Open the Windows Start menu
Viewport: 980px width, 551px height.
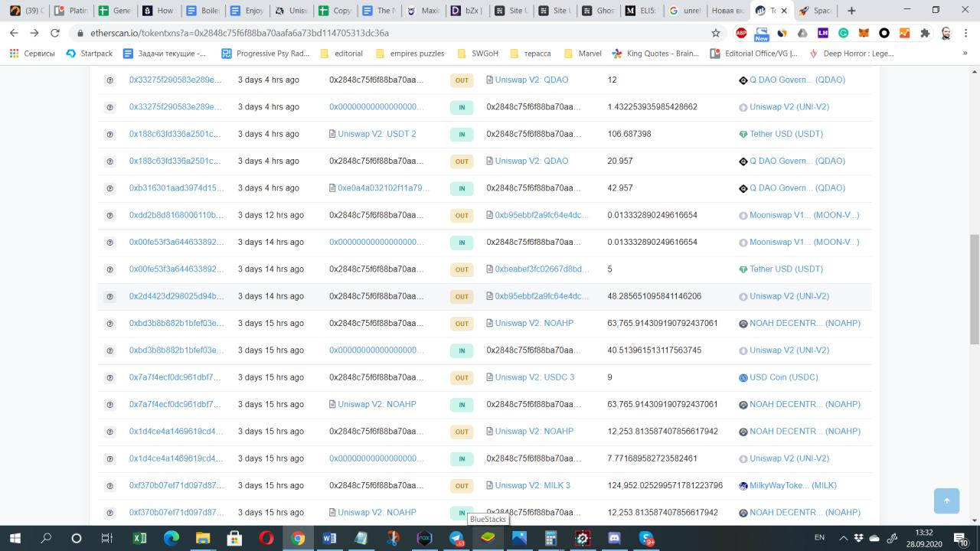pos(15,538)
